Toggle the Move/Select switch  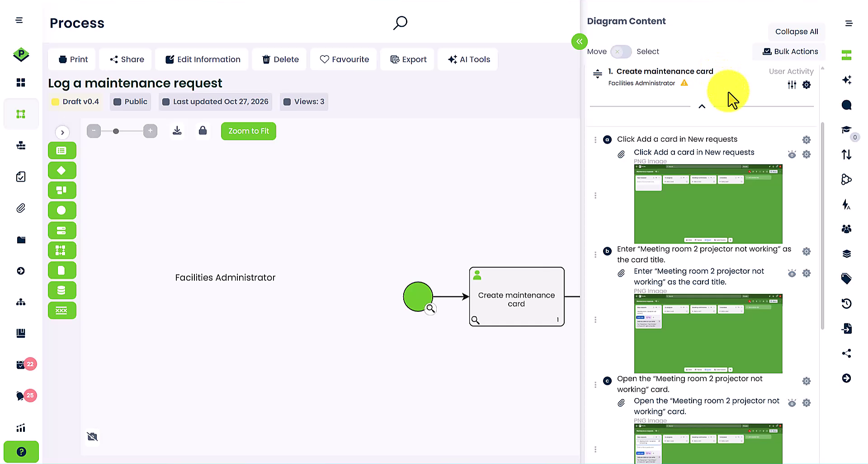coord(621,52)
